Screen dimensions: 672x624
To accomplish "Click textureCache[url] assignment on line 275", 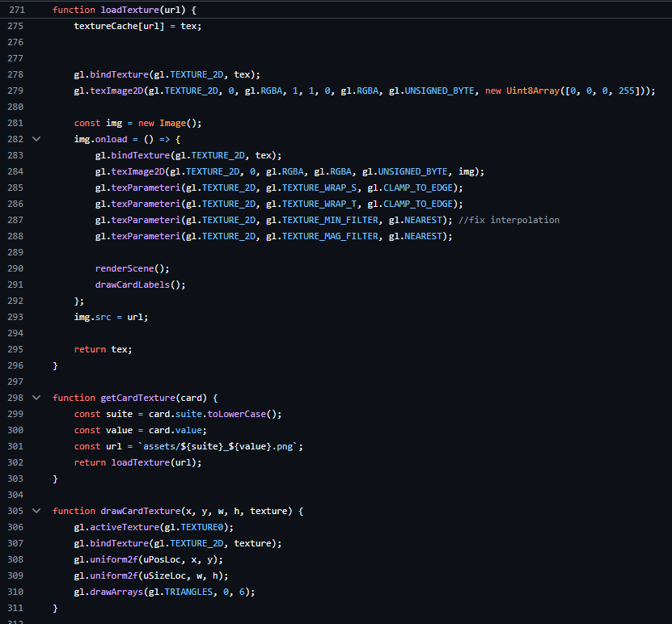I will click(x=137, y=26).
